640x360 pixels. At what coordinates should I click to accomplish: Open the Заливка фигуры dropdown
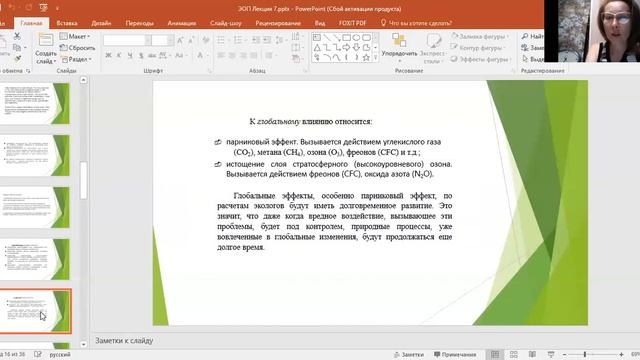[x=480, y=37]
